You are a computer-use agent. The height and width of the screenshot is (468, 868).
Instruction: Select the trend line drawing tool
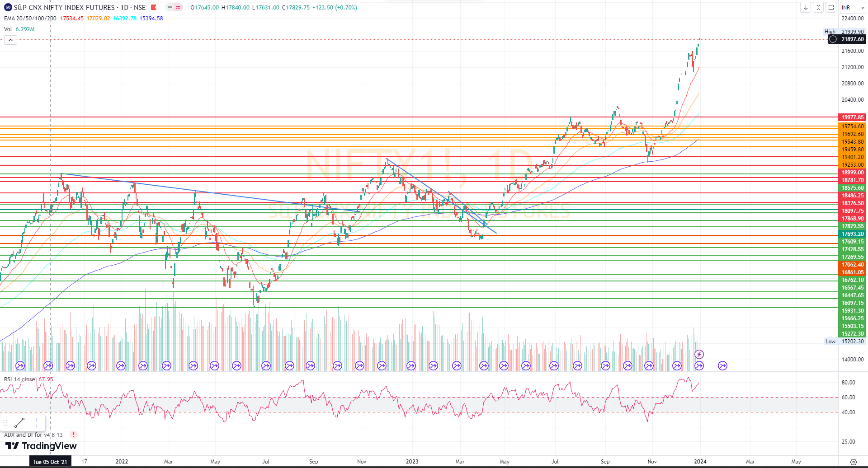point(19,423)
